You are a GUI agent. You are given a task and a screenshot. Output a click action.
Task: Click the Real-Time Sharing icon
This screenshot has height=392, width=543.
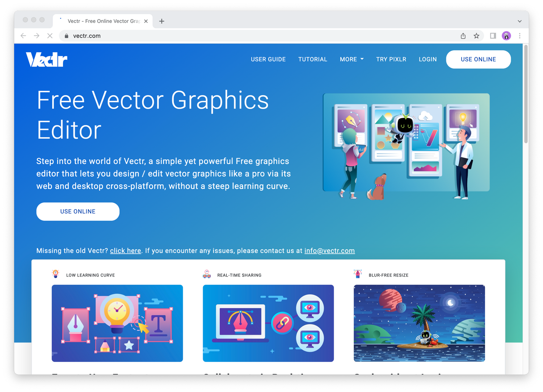point(207,274)
